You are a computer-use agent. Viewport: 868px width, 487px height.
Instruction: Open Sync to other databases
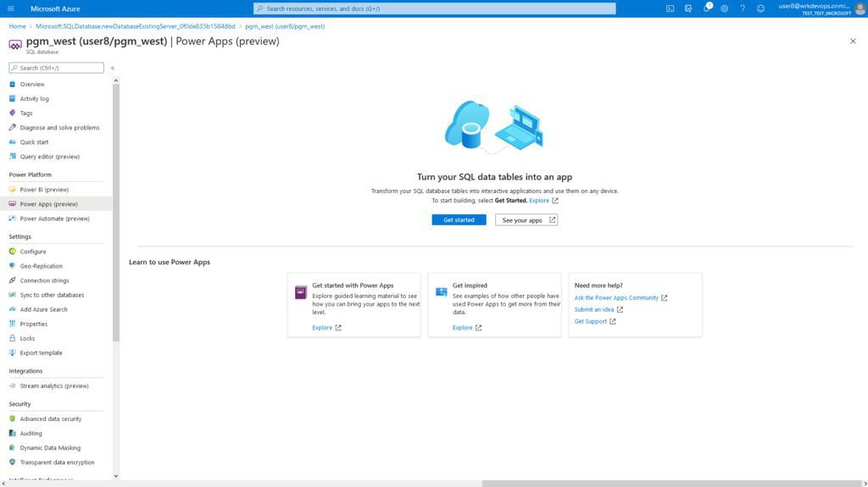click(x=55, y=295)
